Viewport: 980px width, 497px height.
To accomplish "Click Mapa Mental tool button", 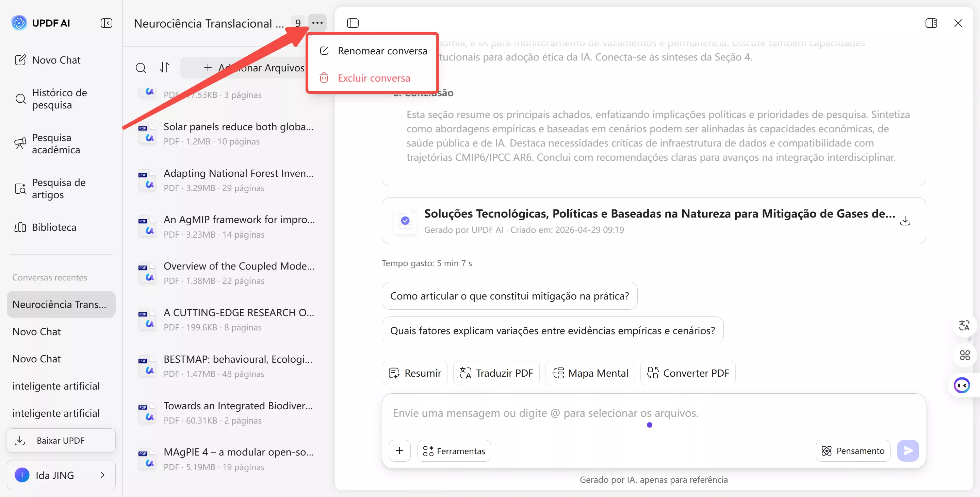I will (x=590, y=373).
